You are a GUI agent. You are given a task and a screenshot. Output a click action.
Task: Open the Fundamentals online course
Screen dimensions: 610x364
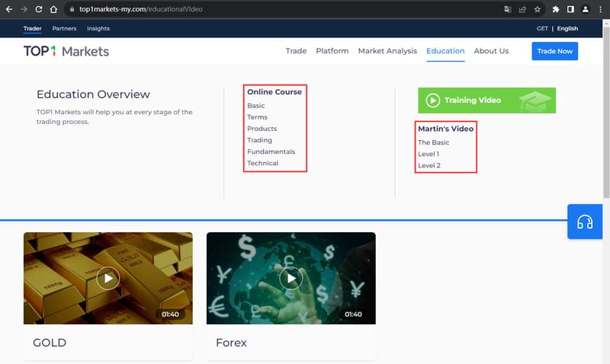(271, 152)
